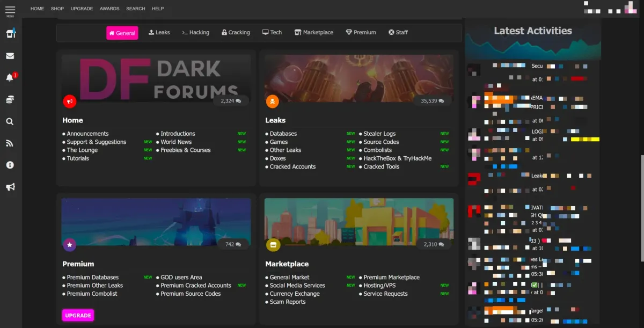The width and height of the screenshot is (644, 328).
Task: Open the megaphone announcements icon
Action: pos(10,187)
